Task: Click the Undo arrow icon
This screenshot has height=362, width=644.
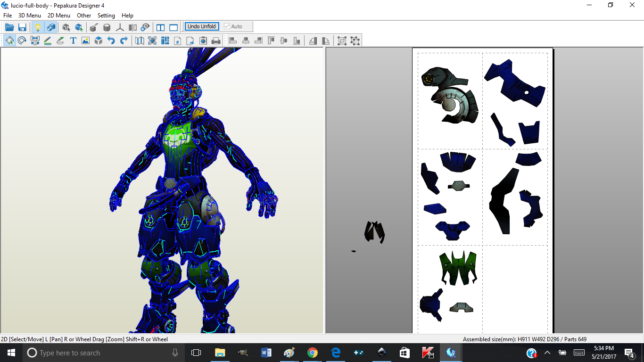Action: click(111, 41)
